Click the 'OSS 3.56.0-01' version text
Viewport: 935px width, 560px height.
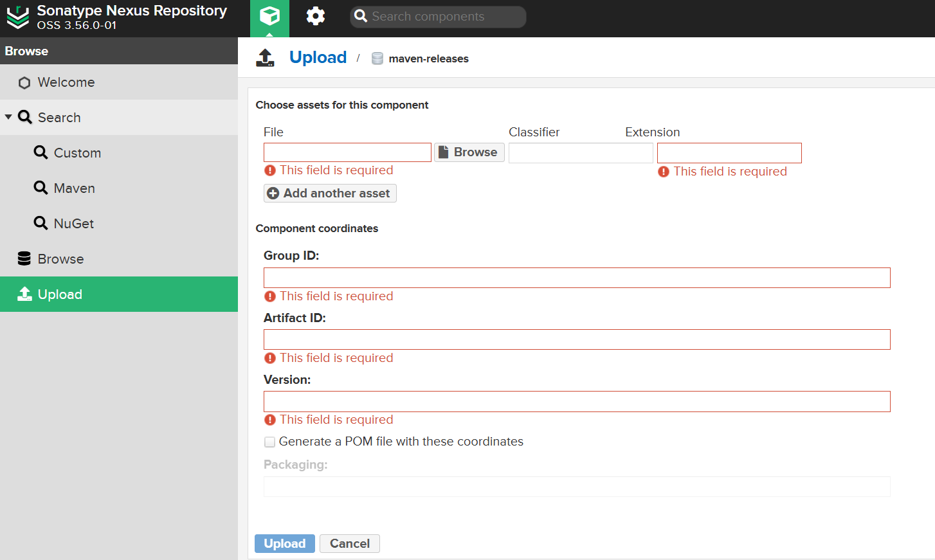[77, 26]
